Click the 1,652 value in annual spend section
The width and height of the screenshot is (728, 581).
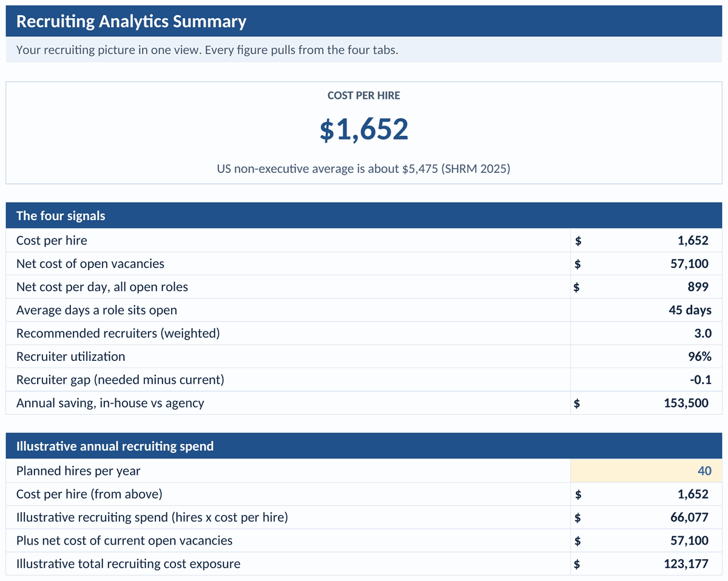693,494
